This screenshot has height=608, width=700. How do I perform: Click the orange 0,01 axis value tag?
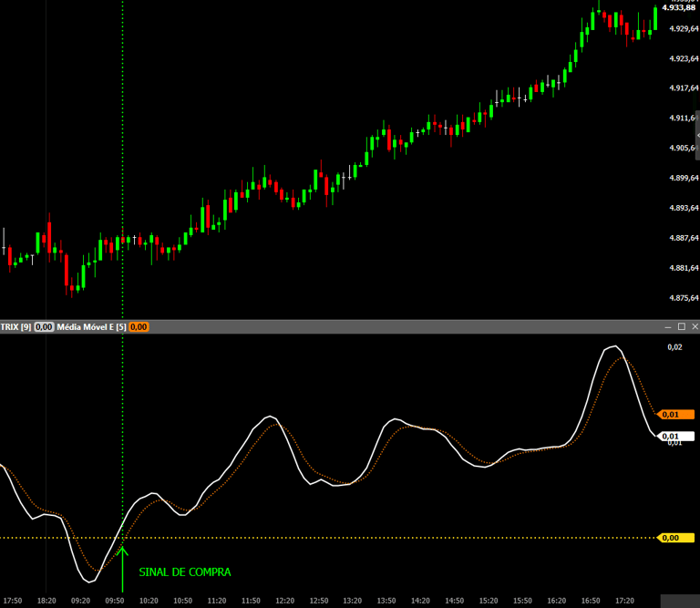pos(675,415)
